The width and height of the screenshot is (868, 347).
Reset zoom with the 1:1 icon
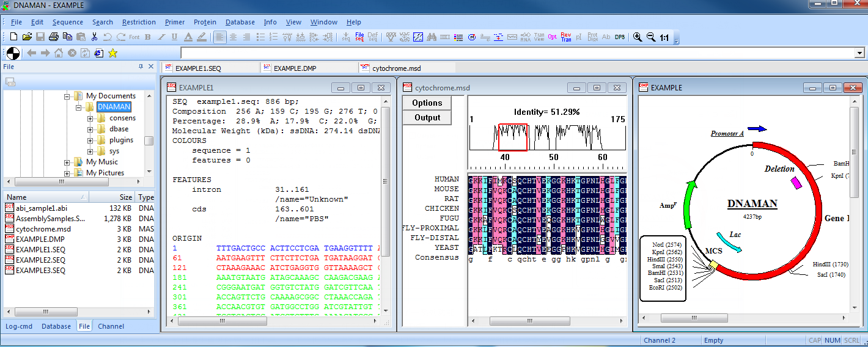[664, 37]
